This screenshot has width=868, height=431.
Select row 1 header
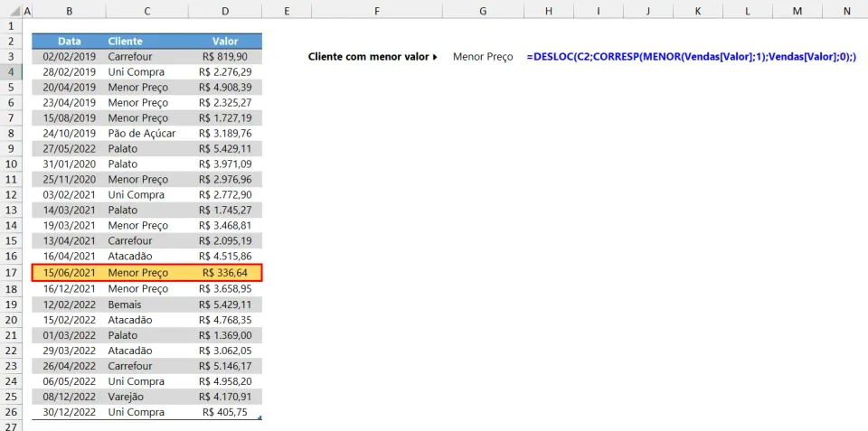11,26
